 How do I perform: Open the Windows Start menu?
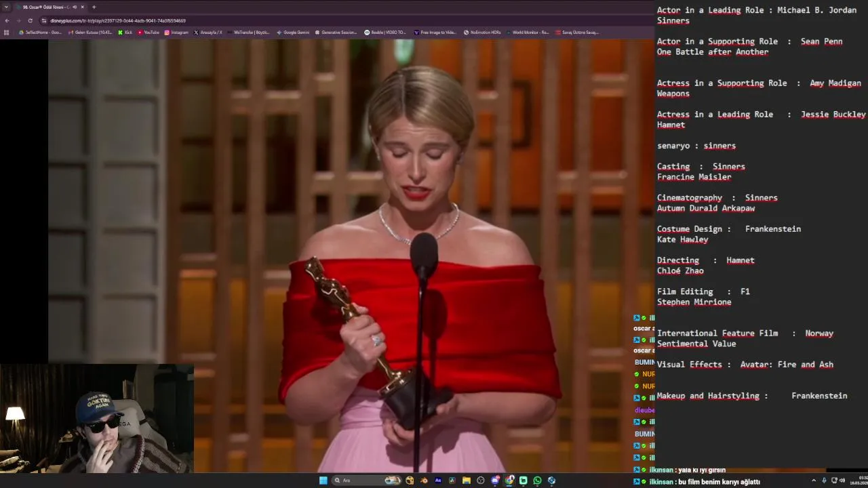click(323, 481)
